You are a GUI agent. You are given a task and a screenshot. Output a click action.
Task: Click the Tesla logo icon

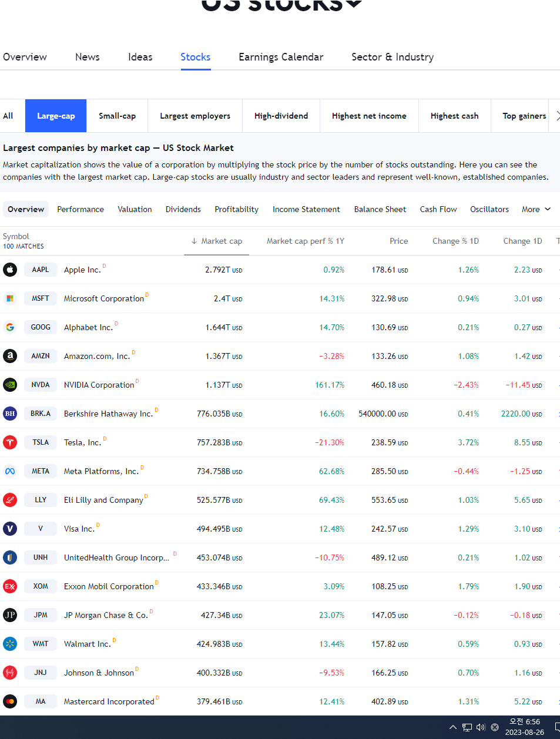pyautogui.click(x=10, y=442)
